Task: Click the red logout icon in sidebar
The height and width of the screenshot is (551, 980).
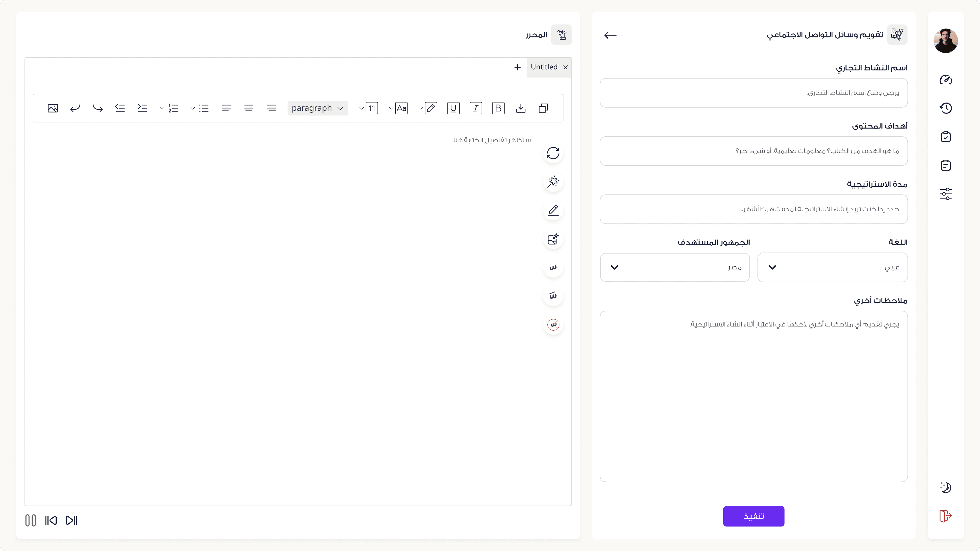Action: click(x=946, y=516)
